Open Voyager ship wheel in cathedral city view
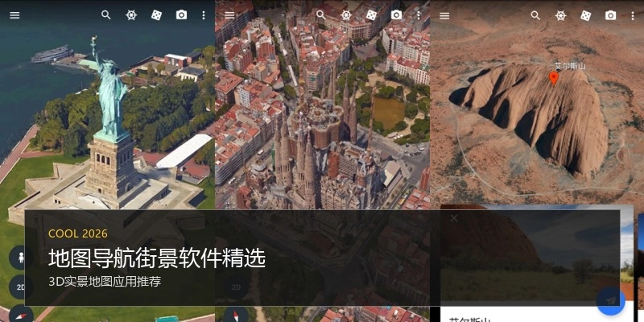This screenshot has width=644, height=322. coord(346,15)
